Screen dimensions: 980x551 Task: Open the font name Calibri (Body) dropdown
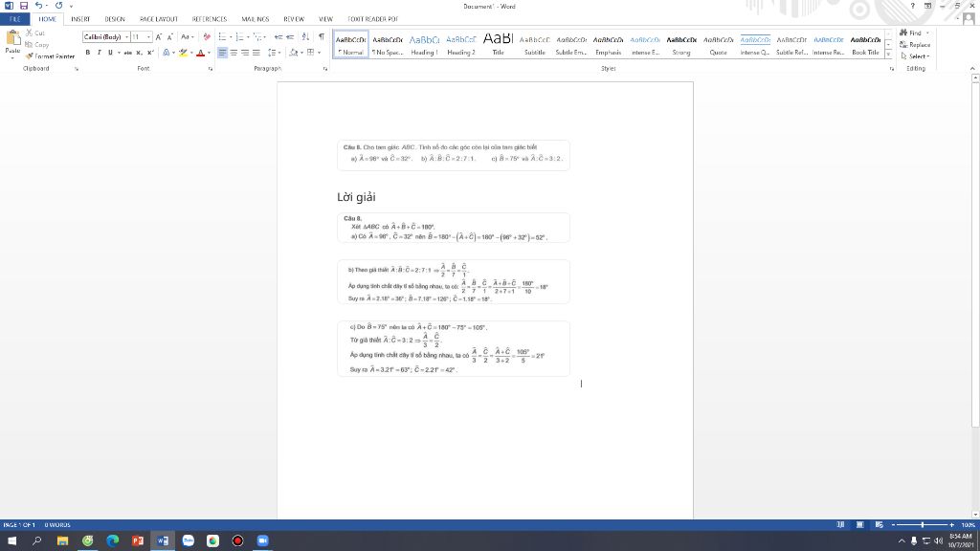(x=126, y=37)
